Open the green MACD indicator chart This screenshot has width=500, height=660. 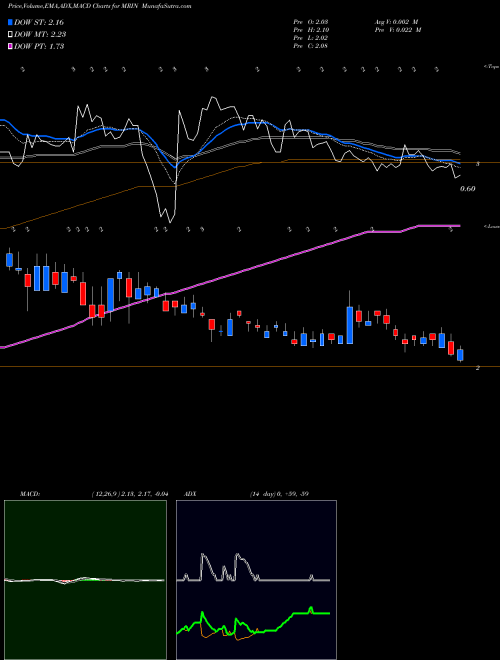85,580
